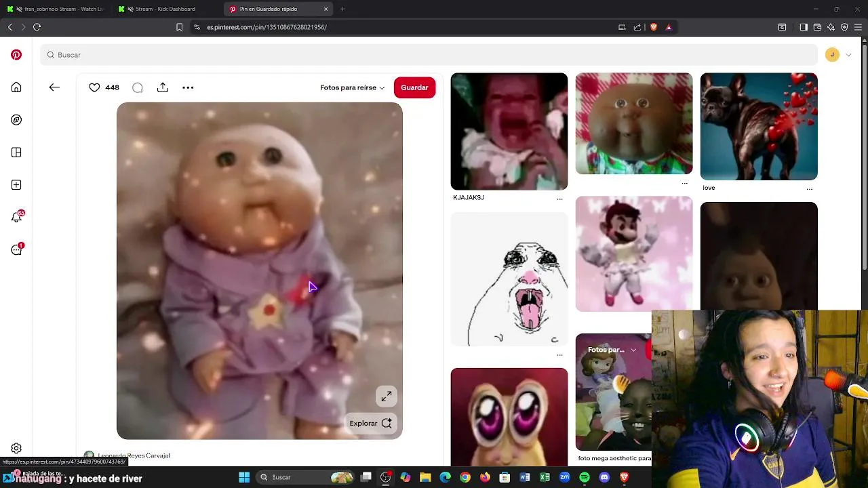This screenshot has height=488, width=868.
Task: Click the pin count '448' likes text
Action: tap(112, 87)
